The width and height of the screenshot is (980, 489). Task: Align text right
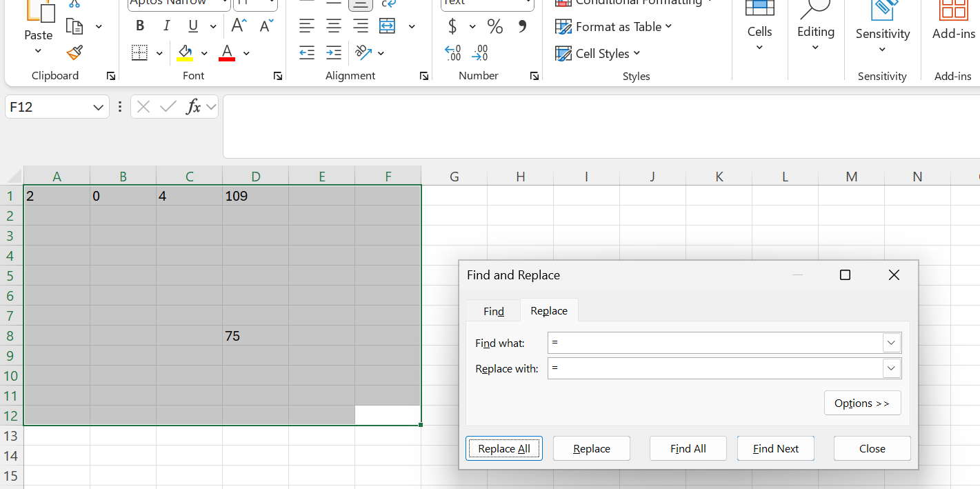point(361,26)
